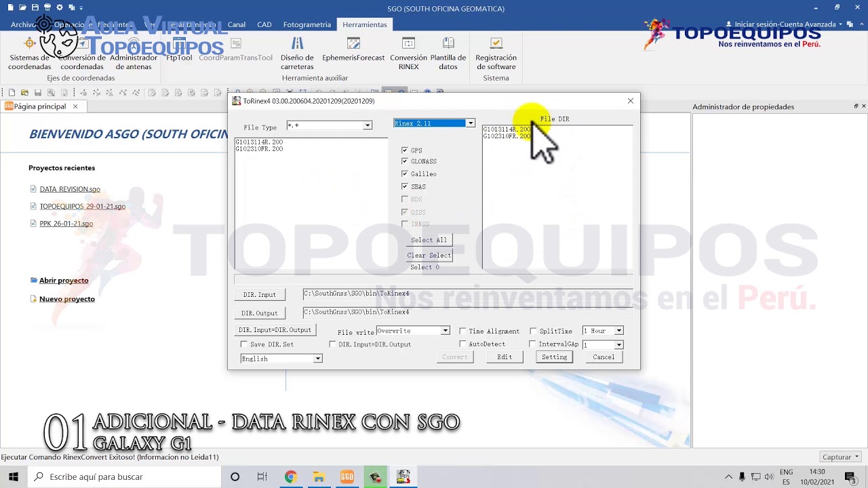Viewport: 868px width, 488px height.
Task: Enable SplitTime checkbox
Action: (533, 331)
